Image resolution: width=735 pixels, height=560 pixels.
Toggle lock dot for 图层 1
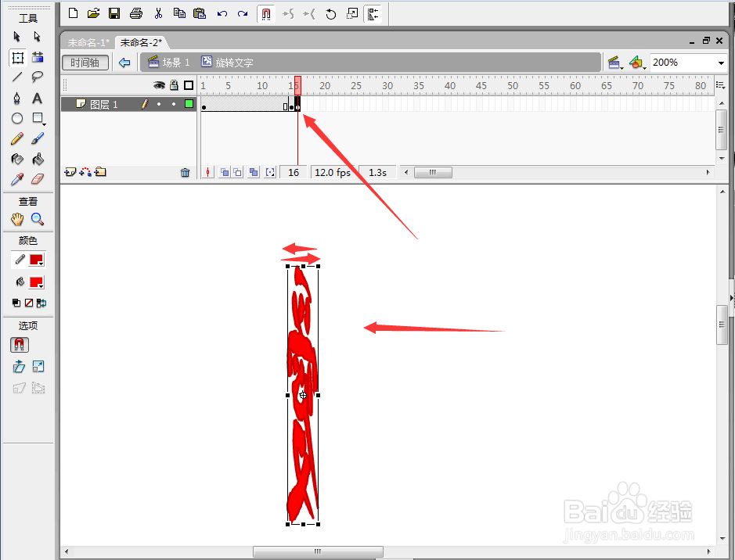(174, 104)
